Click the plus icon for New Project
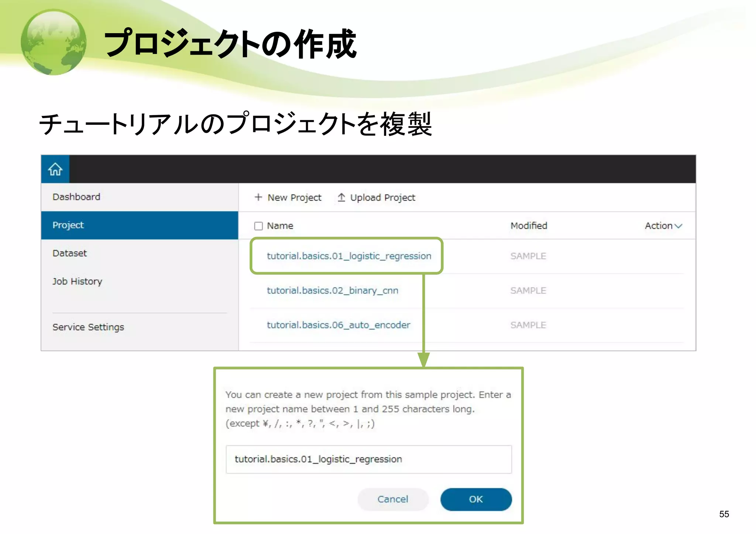Image resolution: width=756 pixels, height=534 pixels. click(x=258, y=197)
